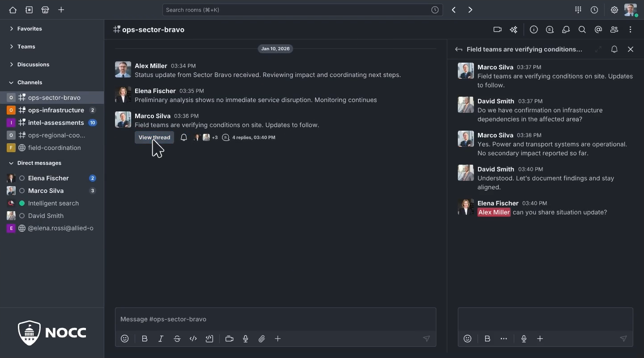Screen dimensions: 644x358
Task: Open recent history clock in search bar
Action: pos(435,10)
